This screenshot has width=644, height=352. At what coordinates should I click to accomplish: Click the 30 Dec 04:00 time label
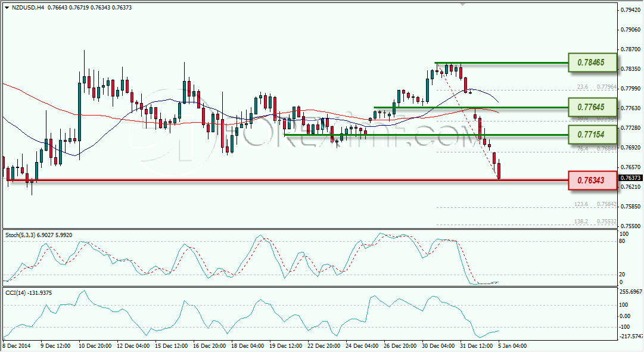pyautogui.click(x=438, y=346)
